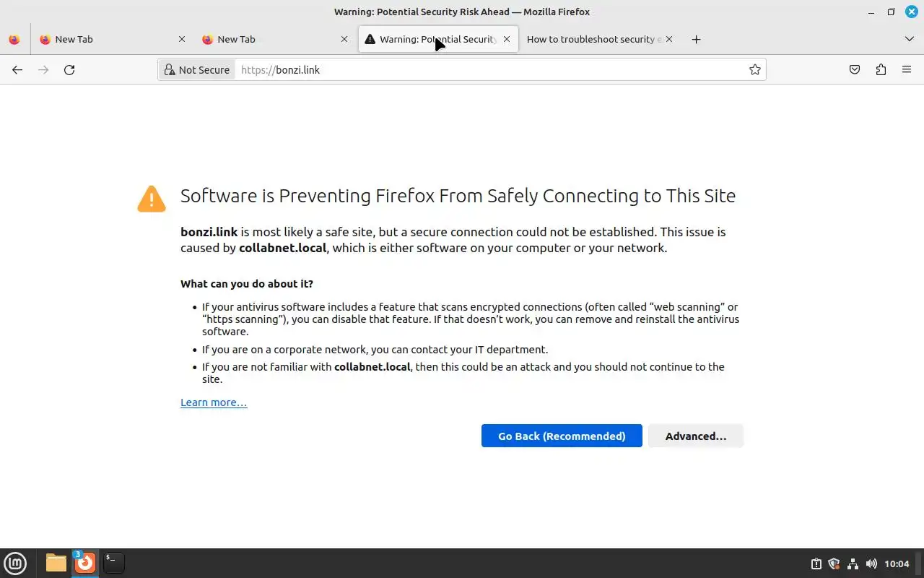Open the volume control in system tray
The width and height of the screenshot is (924, 578).
pos(871,564)
